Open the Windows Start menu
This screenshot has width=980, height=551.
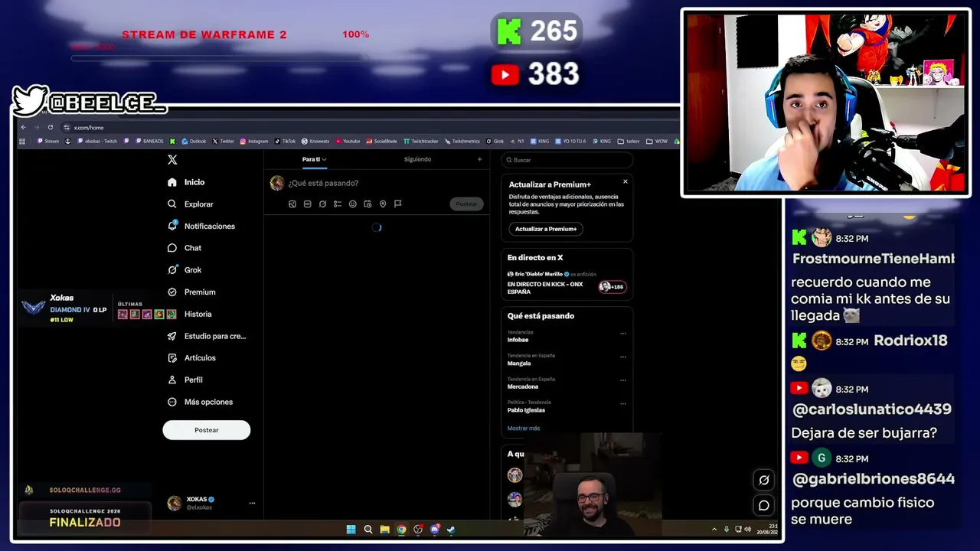[x=351, y=529]
